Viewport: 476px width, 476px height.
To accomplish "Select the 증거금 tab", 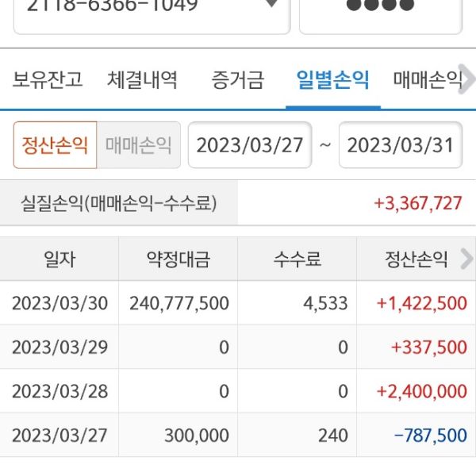I will coord(237,80).
